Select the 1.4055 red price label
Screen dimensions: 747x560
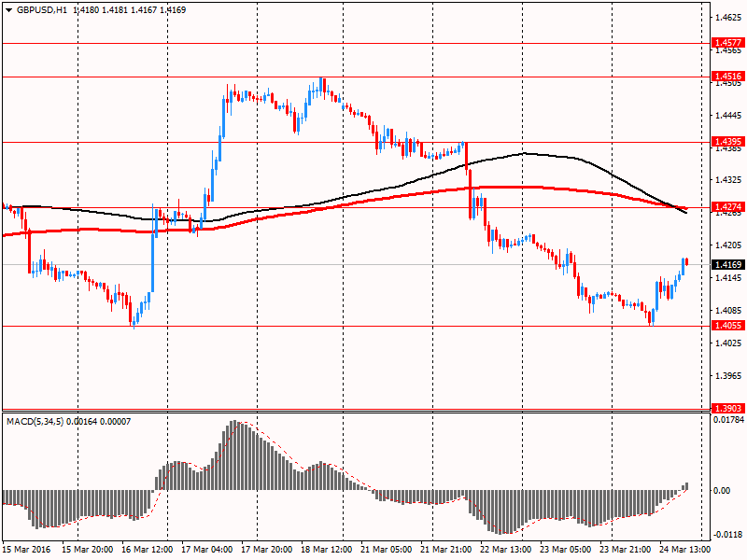[x=728, y=325]
